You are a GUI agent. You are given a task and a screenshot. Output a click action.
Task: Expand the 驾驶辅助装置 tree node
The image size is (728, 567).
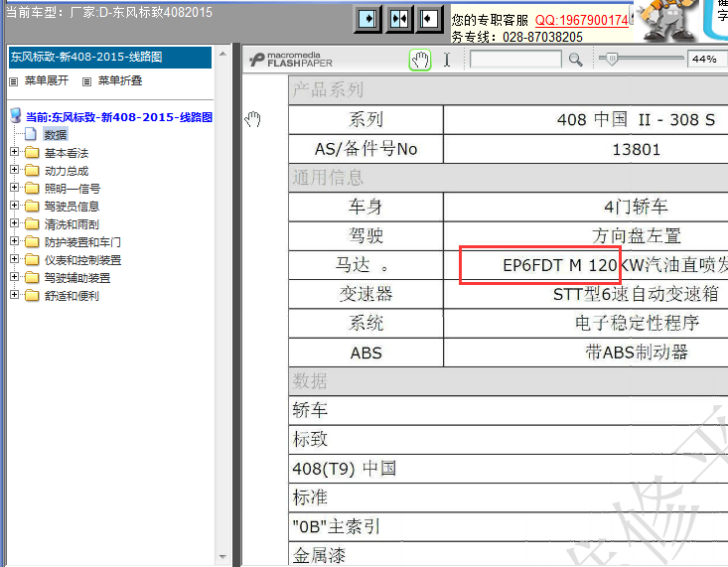(14, 277)
